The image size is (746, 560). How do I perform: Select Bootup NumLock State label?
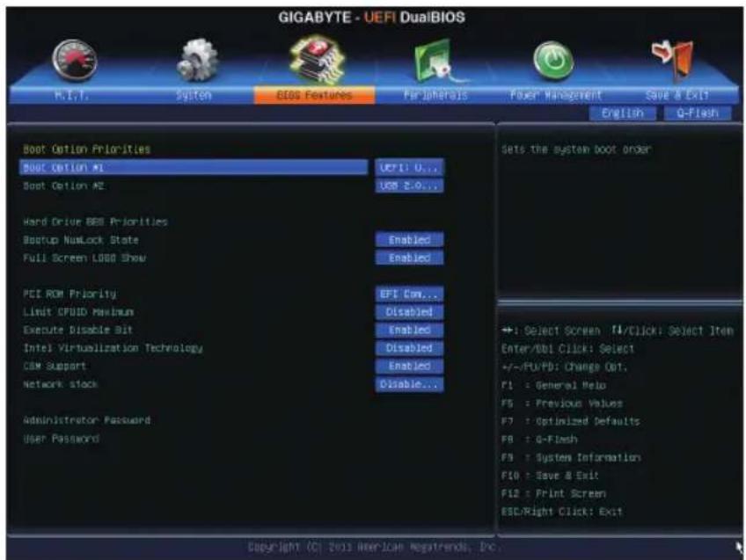[81, 240]
